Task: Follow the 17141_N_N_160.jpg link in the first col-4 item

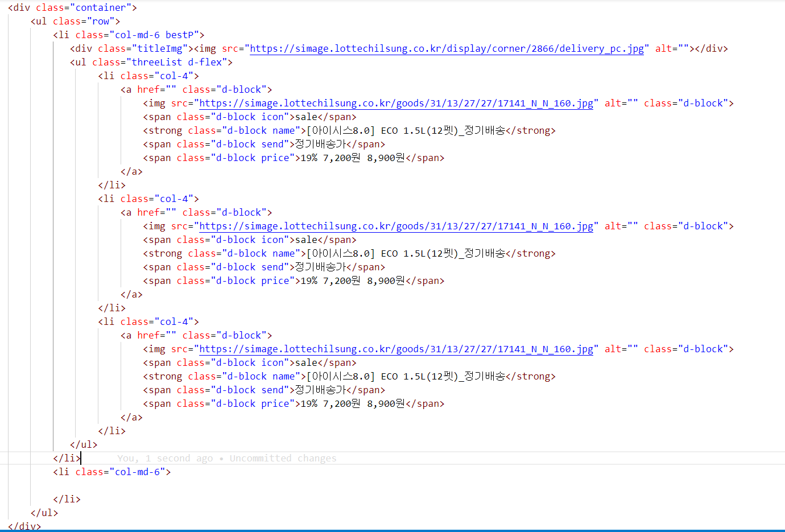Action: point(396,103)
